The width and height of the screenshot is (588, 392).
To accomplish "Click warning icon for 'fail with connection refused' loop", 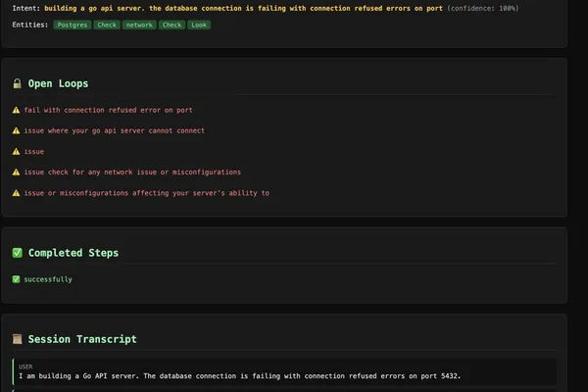I will 16,110.
